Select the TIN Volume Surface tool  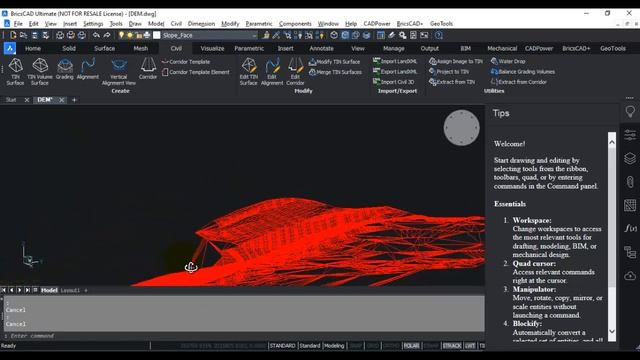tap(40, 72)
